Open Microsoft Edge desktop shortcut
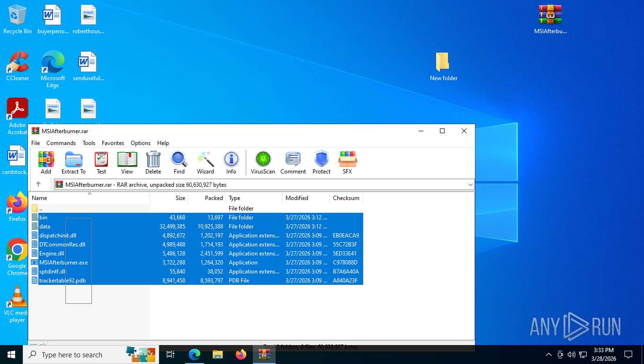Screen dimensions: 644x364 tap(53, 69)
